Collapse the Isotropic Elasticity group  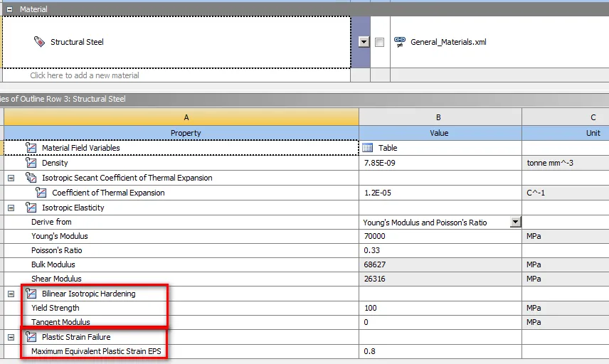11,208
